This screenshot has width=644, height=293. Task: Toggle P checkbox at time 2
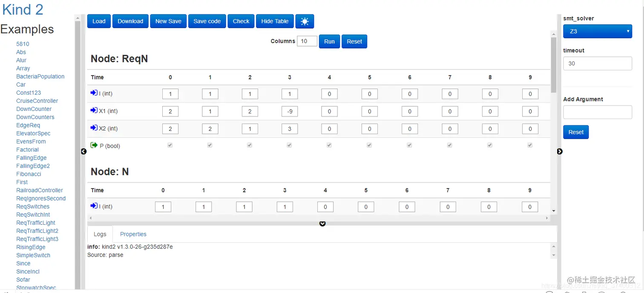250,145
